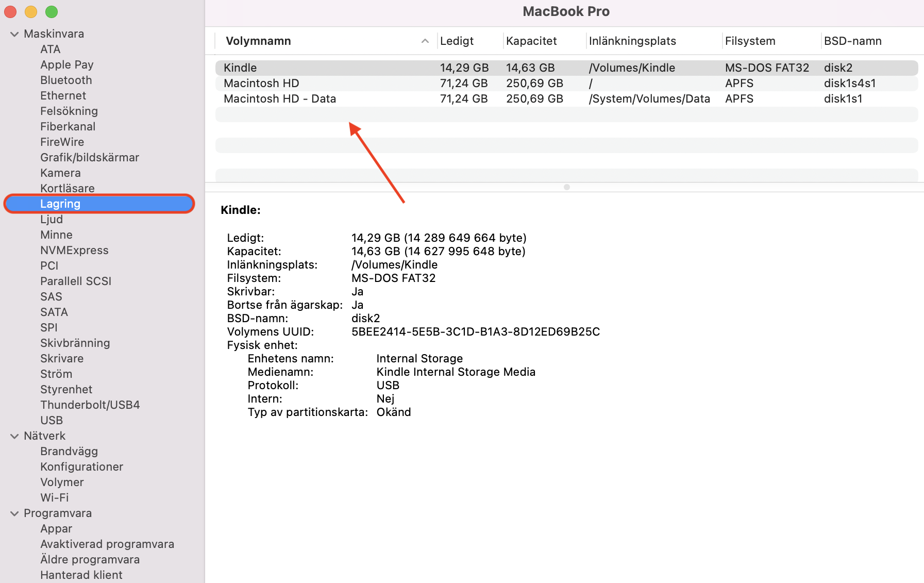The height and width of the screenshot is (583, 924).
Task: Select Wi-Fi under Nätverk
Action: tap(54, 498)
